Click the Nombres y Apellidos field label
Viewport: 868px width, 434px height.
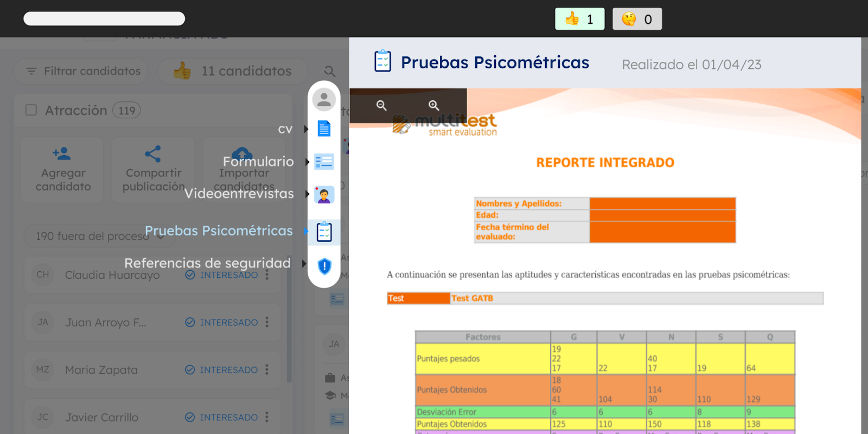519,203
